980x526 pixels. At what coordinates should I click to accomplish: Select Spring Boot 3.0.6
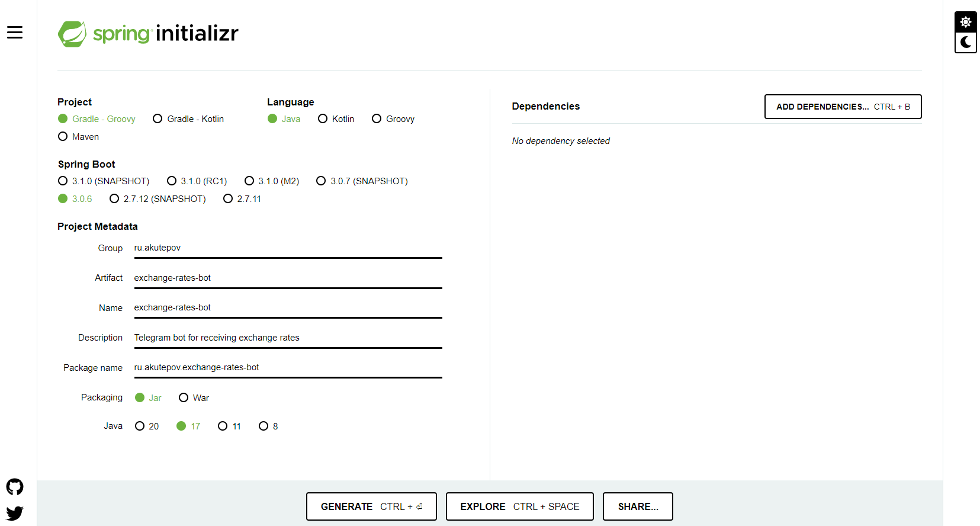coord(75,199)
